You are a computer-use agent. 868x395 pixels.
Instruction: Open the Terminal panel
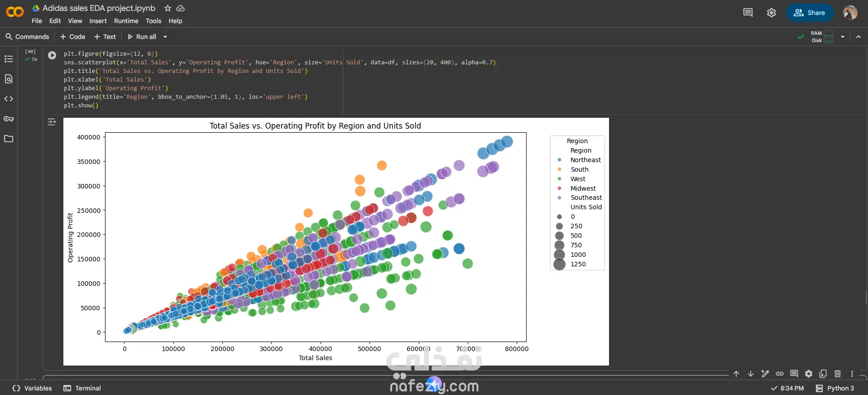pos(82,388)
